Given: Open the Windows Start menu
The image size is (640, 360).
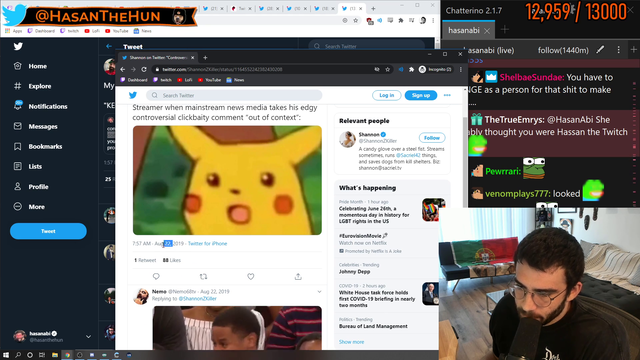Looking at the screenshot, I should point(6,355).
